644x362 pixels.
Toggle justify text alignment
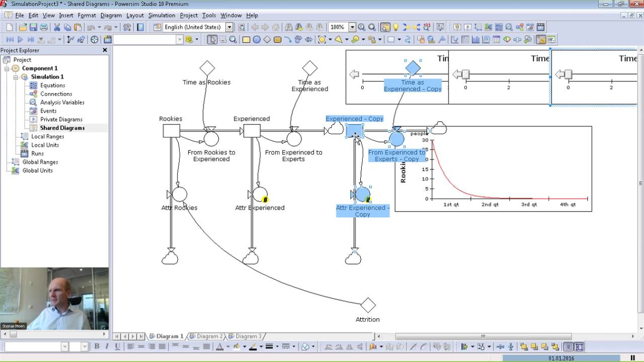tap(162, 346)
